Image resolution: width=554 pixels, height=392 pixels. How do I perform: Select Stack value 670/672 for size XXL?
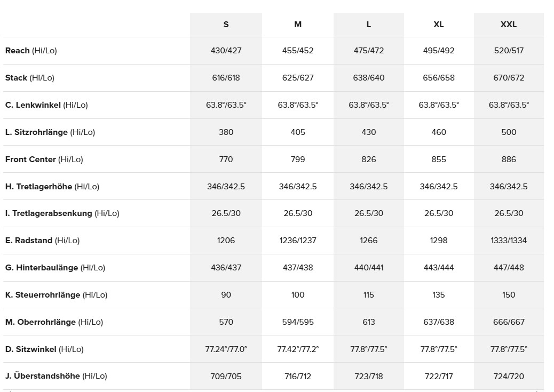click(x=509, y=78)
